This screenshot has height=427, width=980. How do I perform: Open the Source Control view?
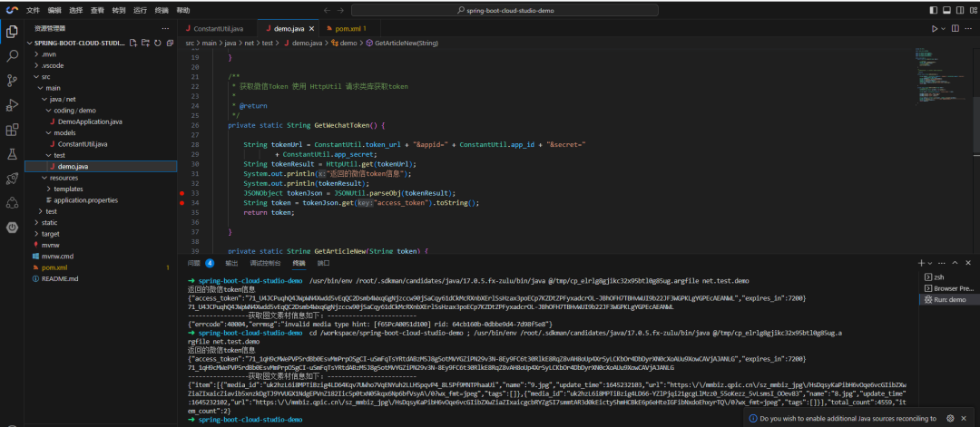coord(12,81)
